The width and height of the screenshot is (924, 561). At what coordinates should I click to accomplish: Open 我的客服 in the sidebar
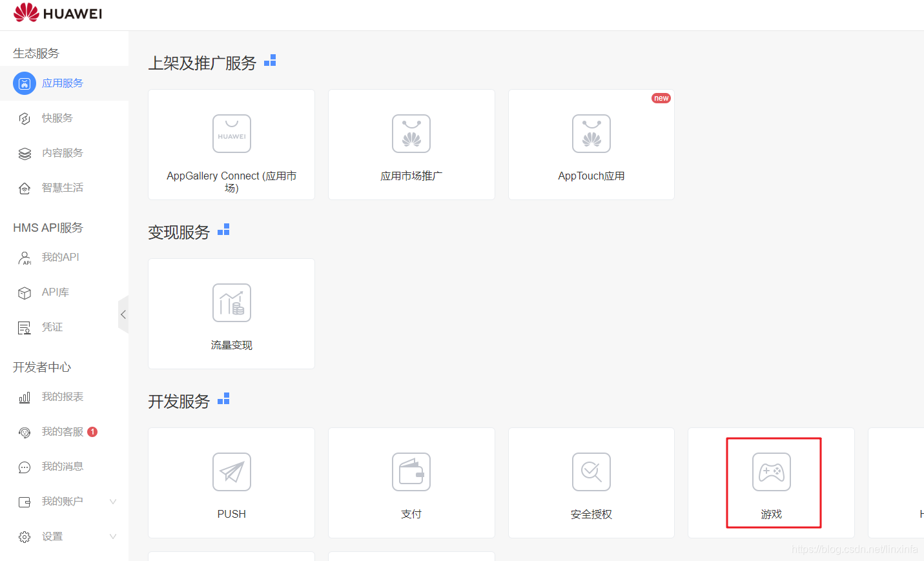tap(64, 432)
